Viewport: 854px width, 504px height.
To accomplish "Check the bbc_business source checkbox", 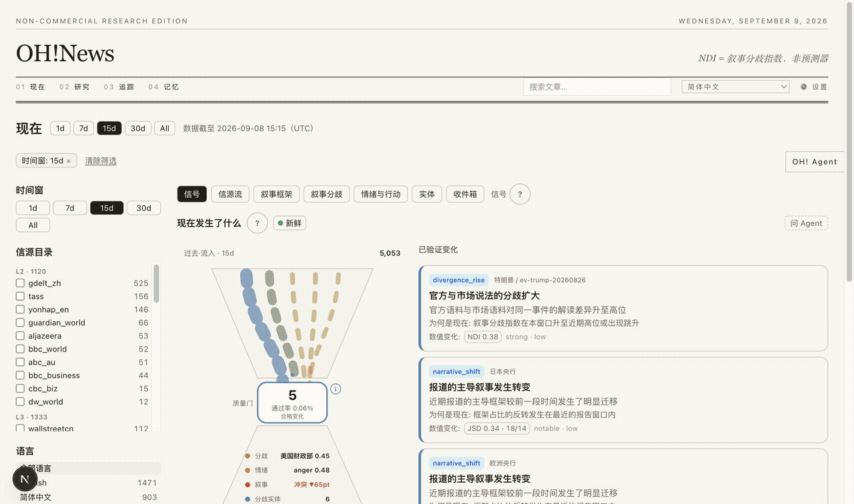I will point(20,375).
